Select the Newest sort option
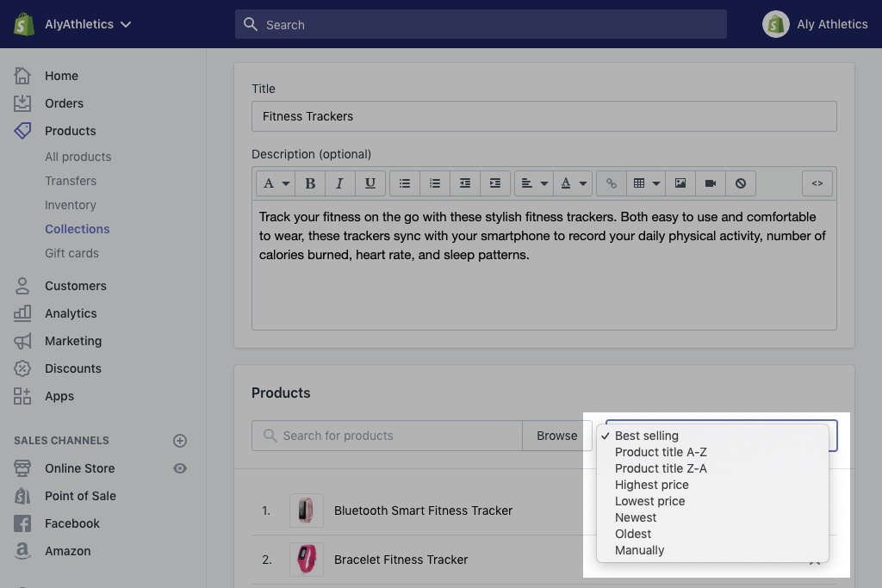882x588 pixels. coord(636,517)
